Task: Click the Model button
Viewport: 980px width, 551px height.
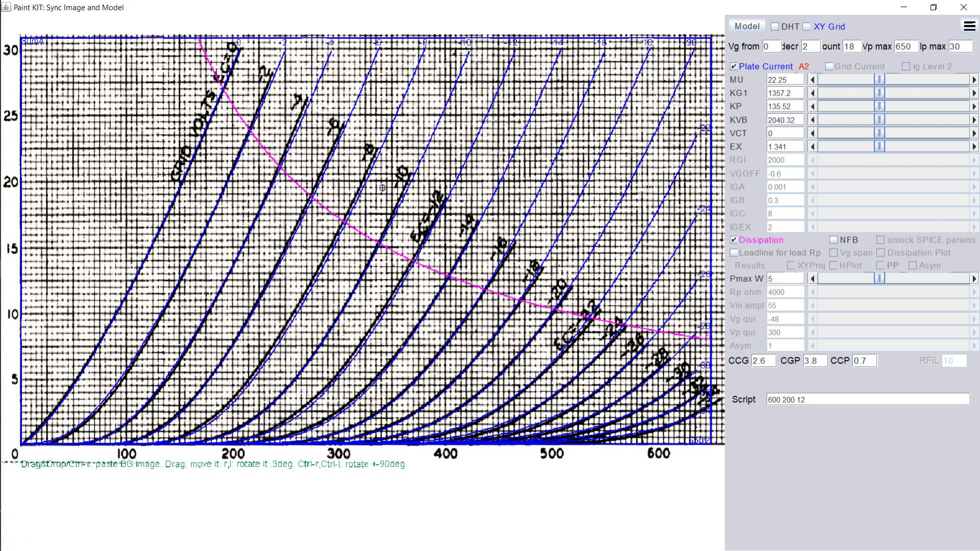Action: tap(747, 26)
